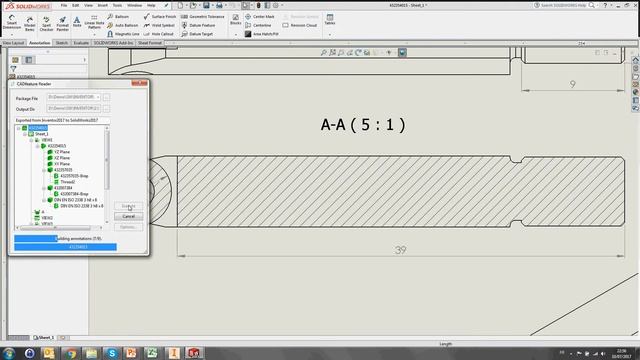Open Geometric Tolerance tool

(202, 16)
